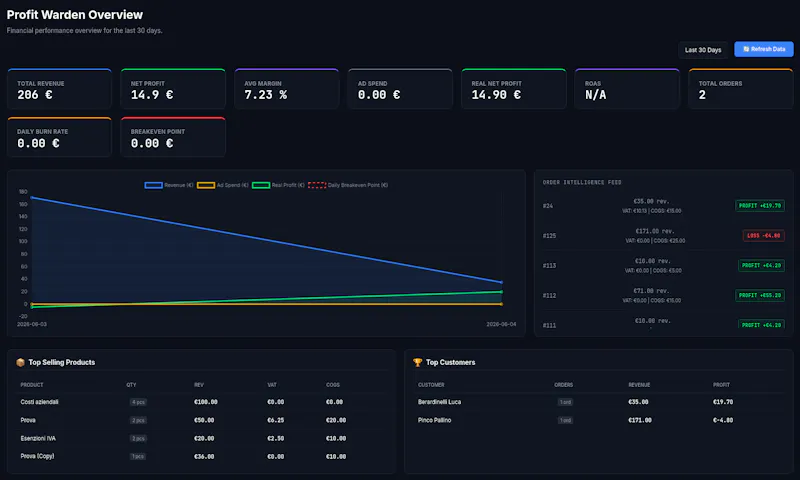This screenshot has width=800, height=480.
Task: Click the VAT column header
Action: tap(272, 385)
